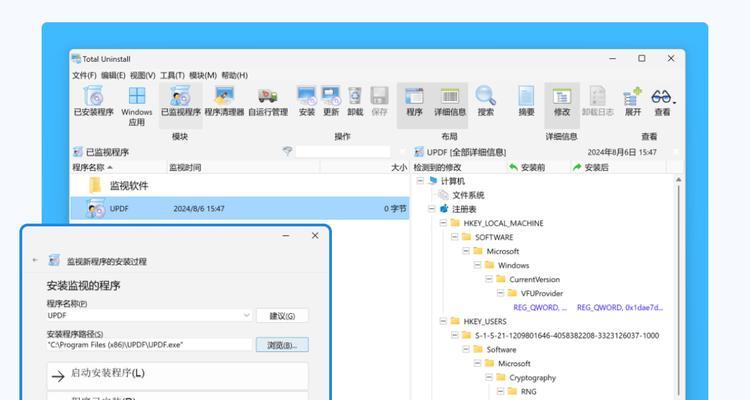750x400 pixels.
Task: Sort by 监视时间 column header
Action: [x=243, y=167]
